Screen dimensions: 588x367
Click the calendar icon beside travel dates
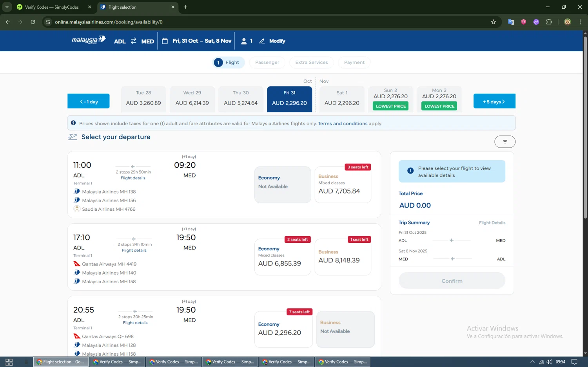[165, 41]
